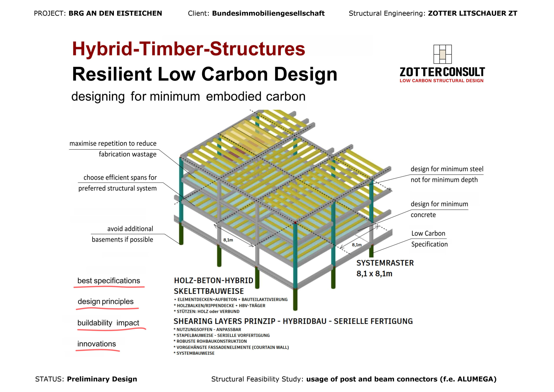Image resolution: width=554 pixels, height=392 pixels.
Task: Select the 'design principles' underlined text
Action: click(105, 302)
